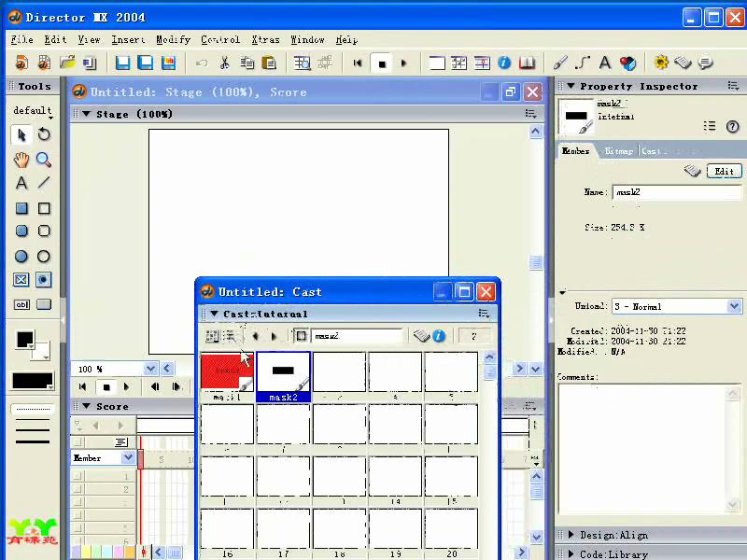Go to next cast member arrow
Screen dimensions: 747x560
point(274,336)
